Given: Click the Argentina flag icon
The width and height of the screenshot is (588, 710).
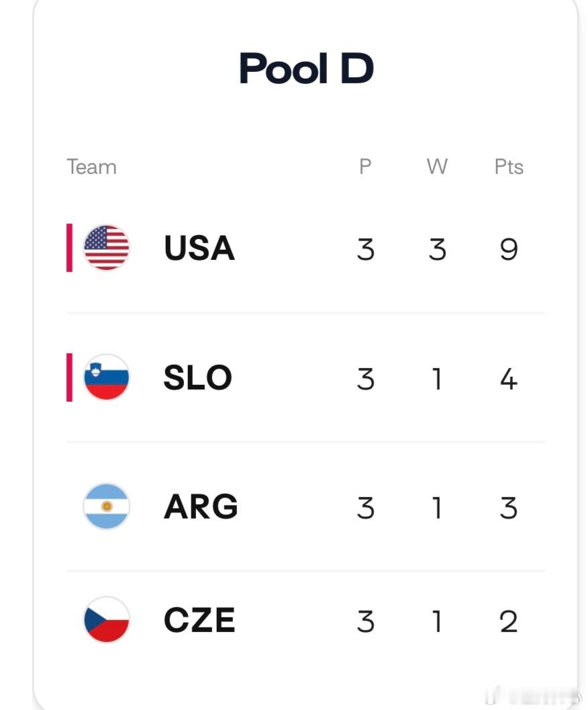Looking at the screenshot, I should [x=106, y=506].
